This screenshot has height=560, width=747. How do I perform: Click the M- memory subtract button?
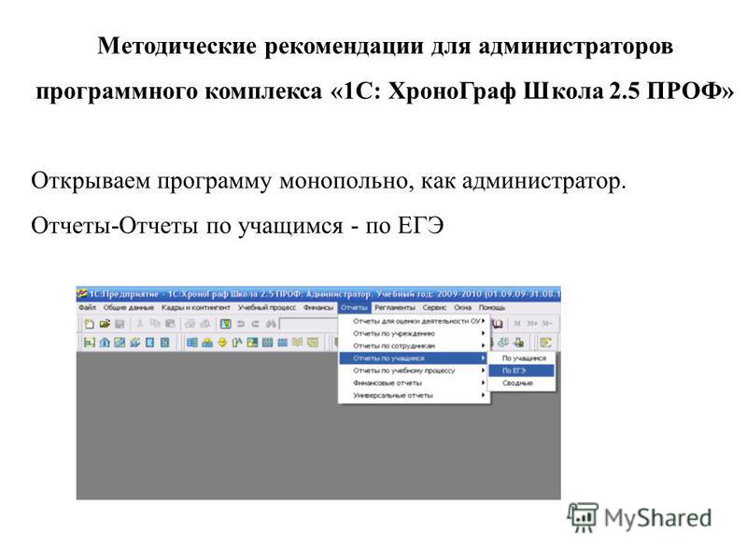(547, 324)
